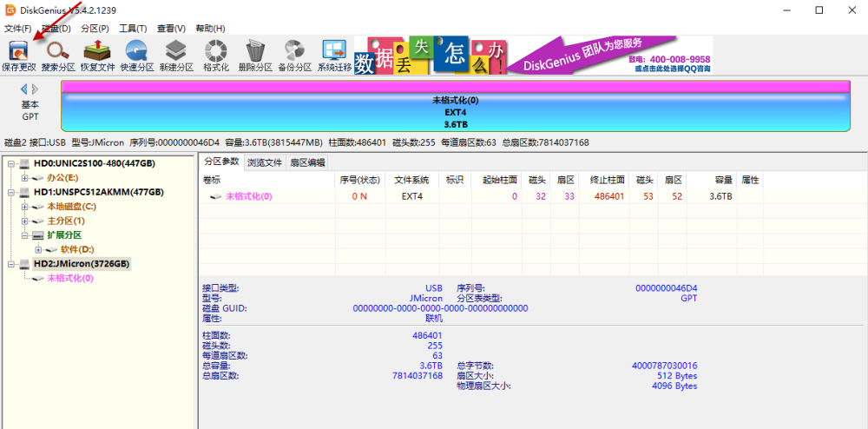Open the 分区(P) menu
The height and width of the screenshot is (429, 868).
(x=95, y=29)
